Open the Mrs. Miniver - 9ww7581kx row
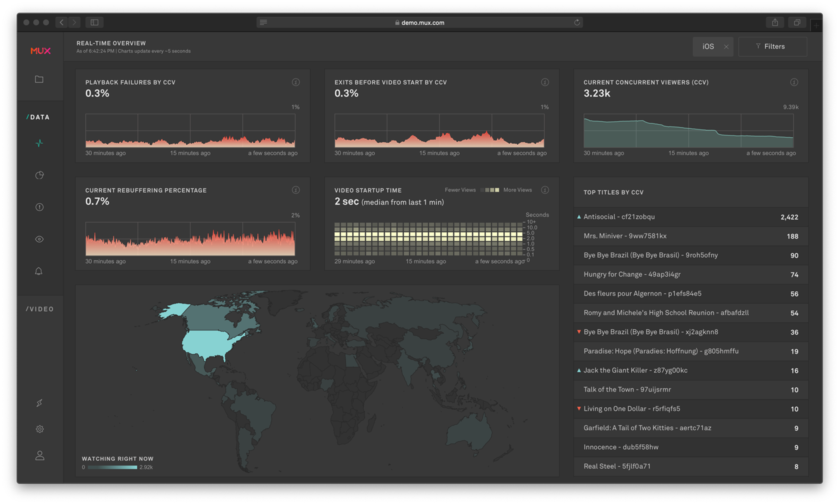The height and width of the screenshot is (504, 839). click(625, 236)
